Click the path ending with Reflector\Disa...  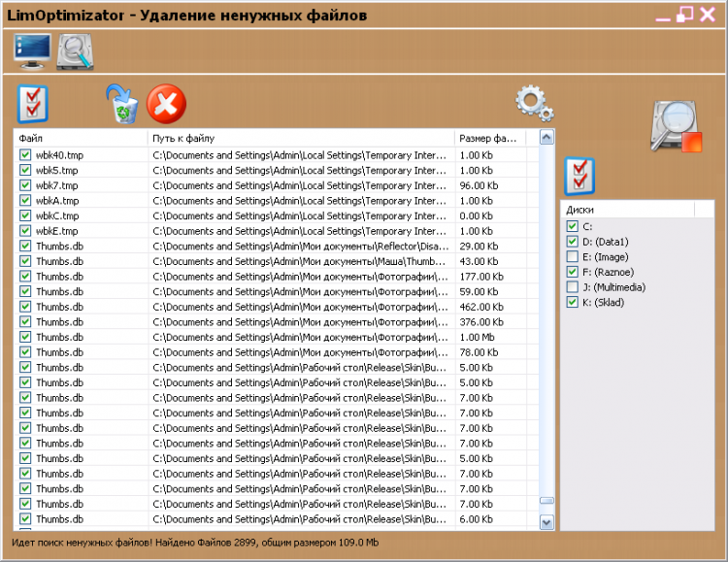pyautogui.click(x=300, y=247)
